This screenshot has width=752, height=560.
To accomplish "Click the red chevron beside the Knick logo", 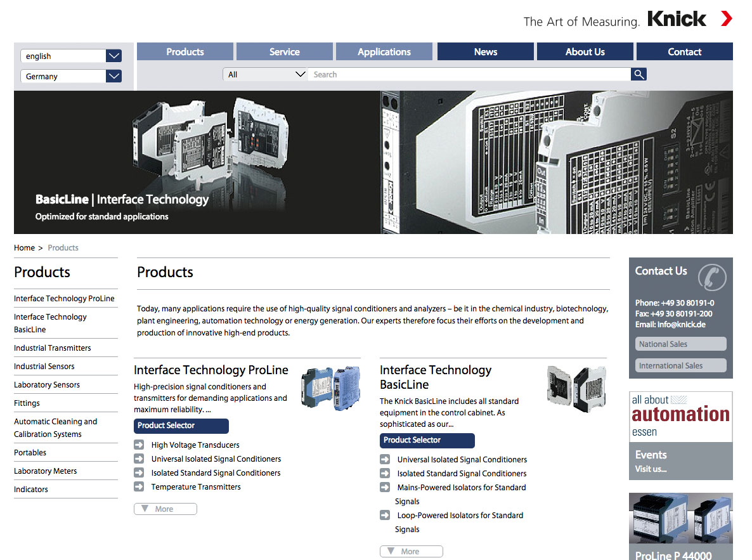I will [x=727, y=19].
